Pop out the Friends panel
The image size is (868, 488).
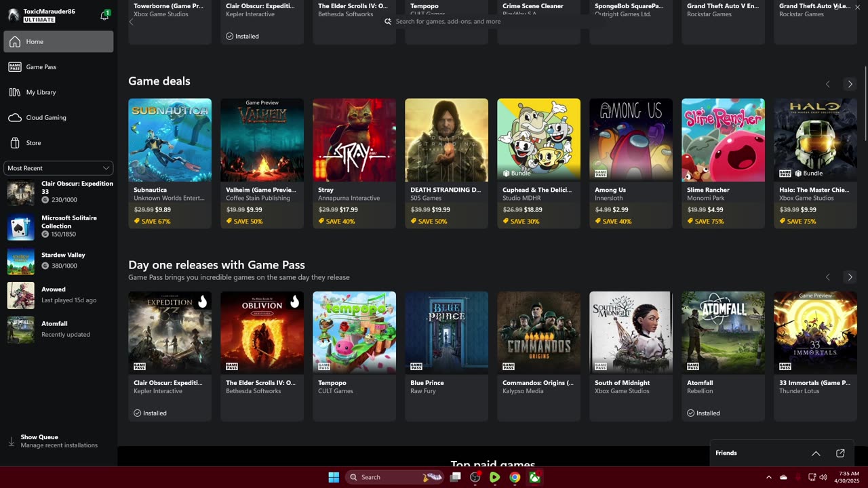tap(840, 453)
